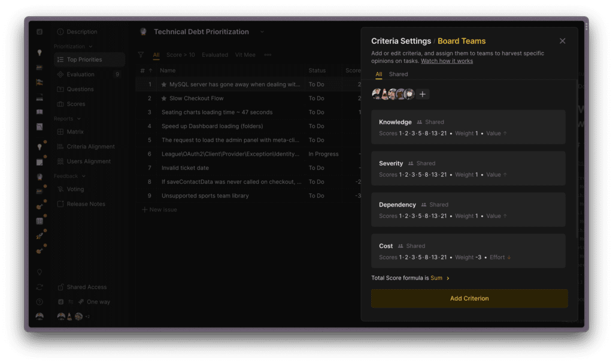613x364 pixels.
Task: Click Effort down arrow on Cost criterion
Action: click(509, 257)
